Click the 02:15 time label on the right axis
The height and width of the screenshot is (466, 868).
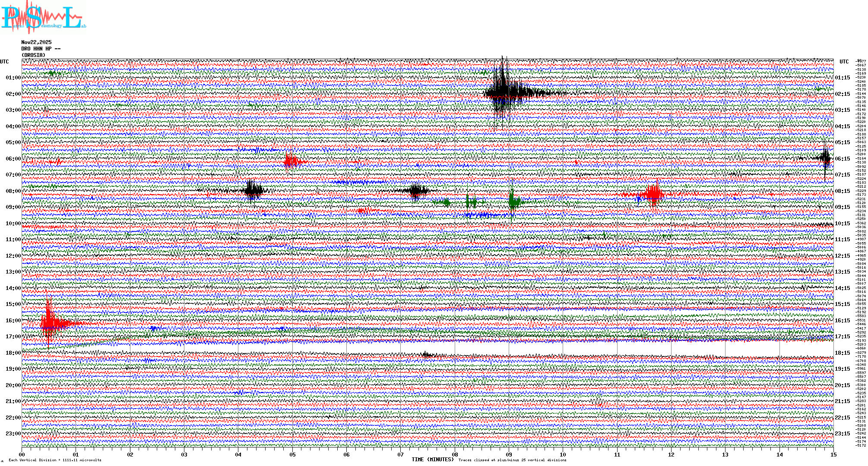842,94
